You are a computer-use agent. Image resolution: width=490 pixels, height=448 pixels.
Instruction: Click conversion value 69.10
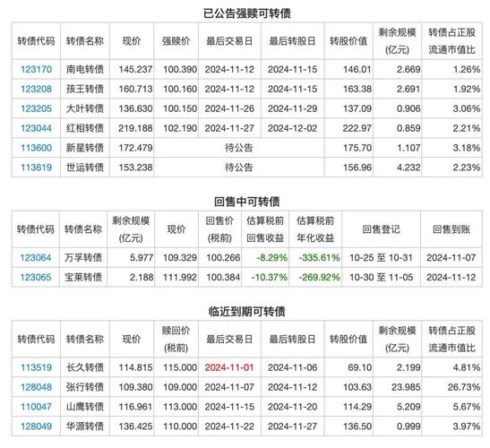(360, 367)
